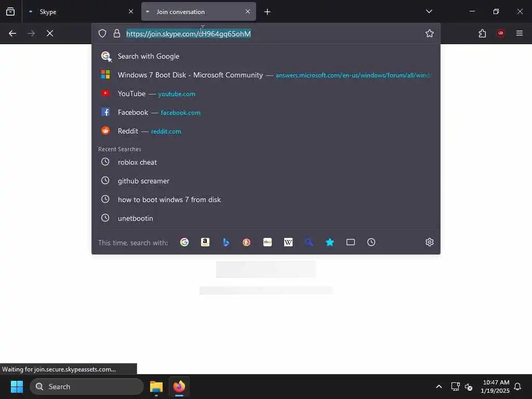Viewport: 532px width, 399px height.
Task: Open Windows 7 Boot Disk Microsoft Community suggestion
Action: point(266,75)
